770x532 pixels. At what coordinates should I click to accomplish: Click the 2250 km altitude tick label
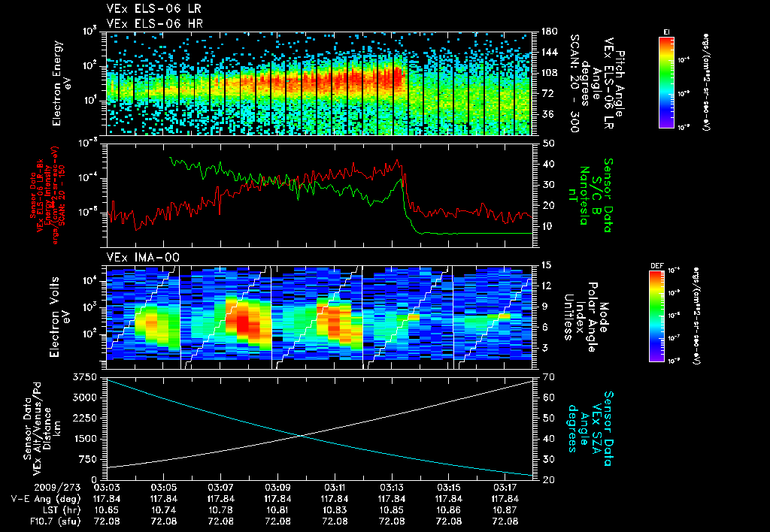tap(85, 418)
